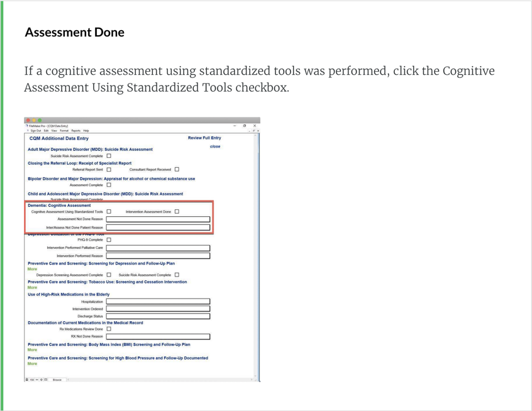Click the Hospitalization input field
Screen dimensions: 532x411
[158, 302]
